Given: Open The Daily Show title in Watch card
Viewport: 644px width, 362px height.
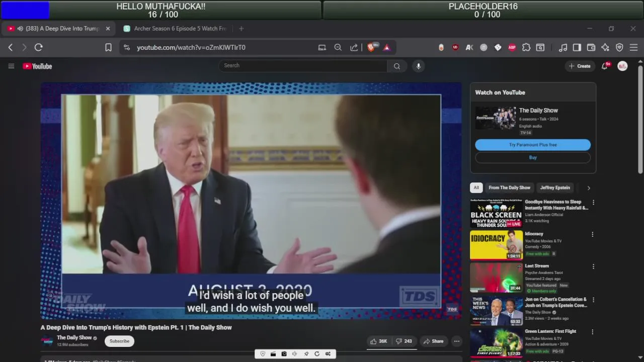Looking at the screenshot, I should (538, 111).
